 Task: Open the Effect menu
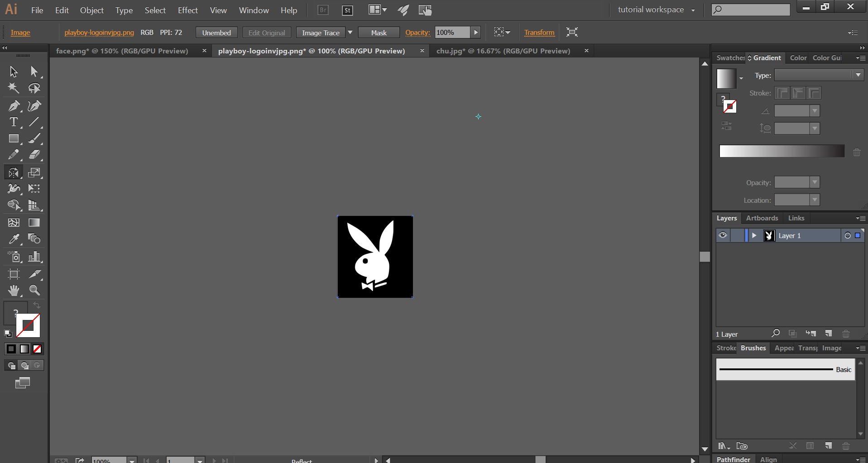coord(188,10)
